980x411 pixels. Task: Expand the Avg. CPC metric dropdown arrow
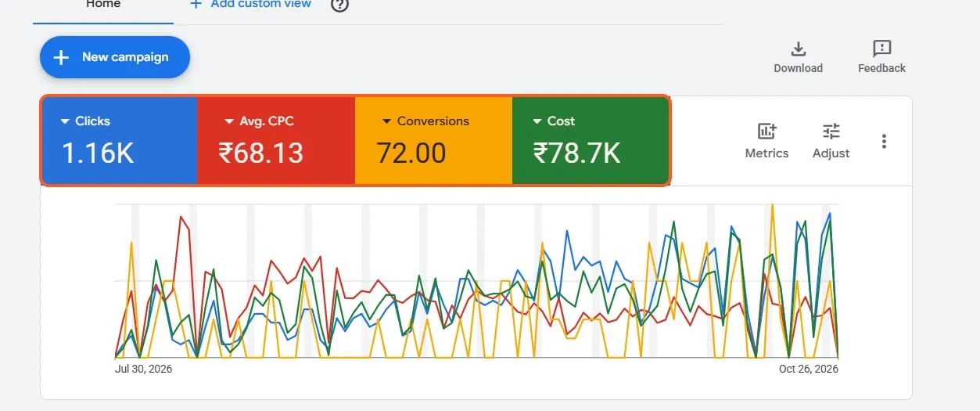click(x=229, y=121)
